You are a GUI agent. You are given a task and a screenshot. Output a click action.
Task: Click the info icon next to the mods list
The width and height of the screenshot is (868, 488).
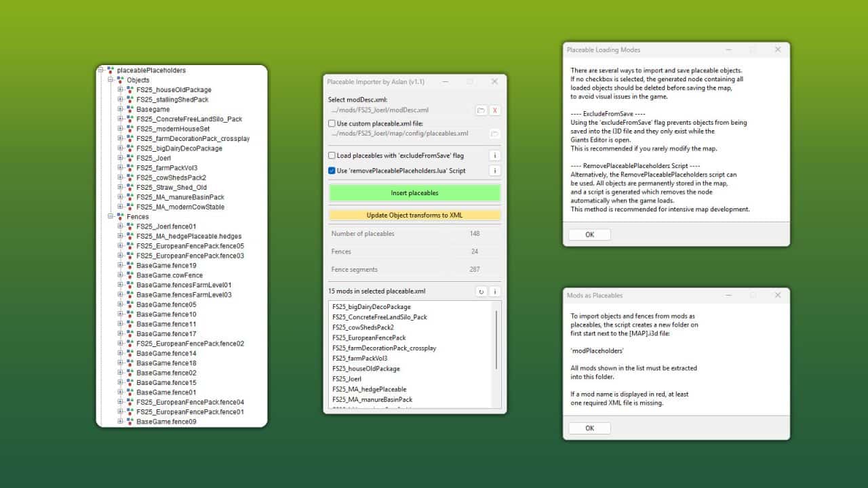click(x=494, y=291)
